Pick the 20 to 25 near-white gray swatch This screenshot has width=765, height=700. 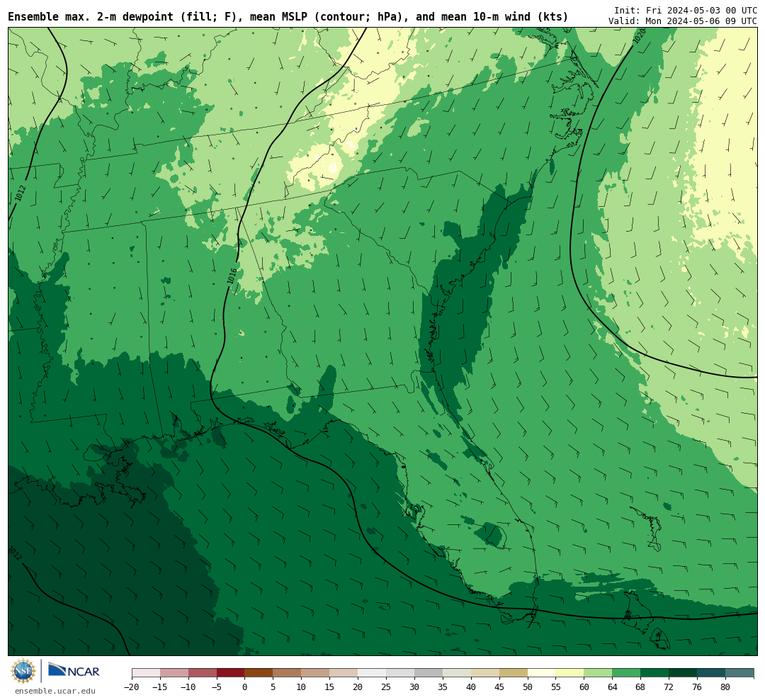point(372,673)
